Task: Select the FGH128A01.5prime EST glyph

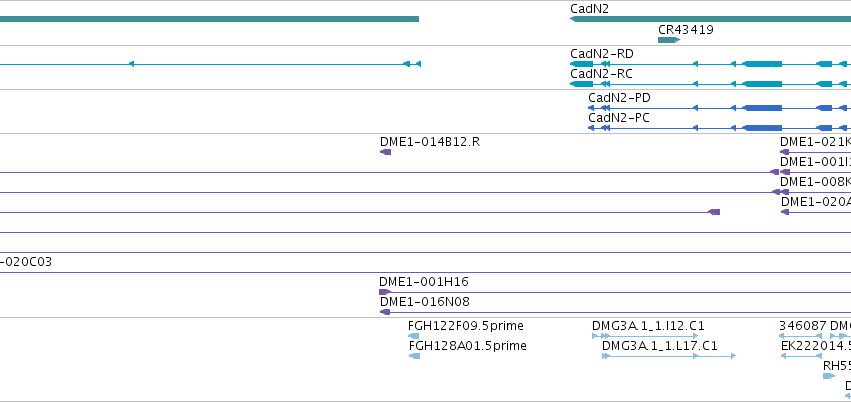Action: click(x=414, y=356)
